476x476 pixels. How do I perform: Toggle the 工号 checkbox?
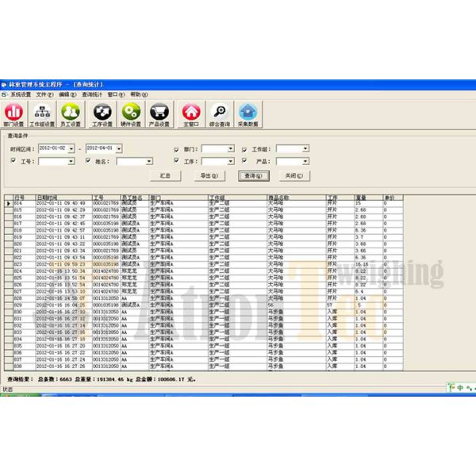(13, 161)
